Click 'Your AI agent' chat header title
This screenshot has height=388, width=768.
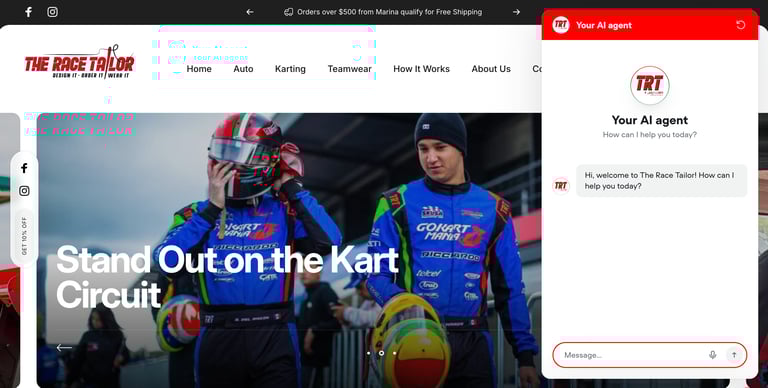[x=603, y=25]
